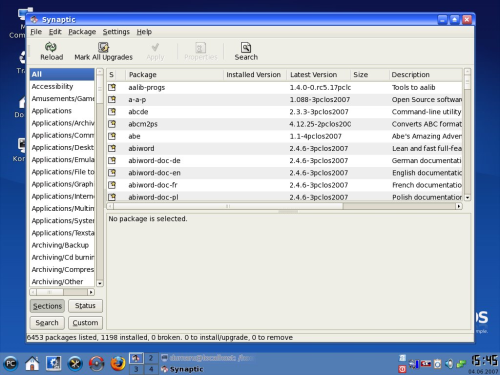Click the status icon for a-a-p
Viewport: 500px width, 375px height.
click(x=112, y=99)
